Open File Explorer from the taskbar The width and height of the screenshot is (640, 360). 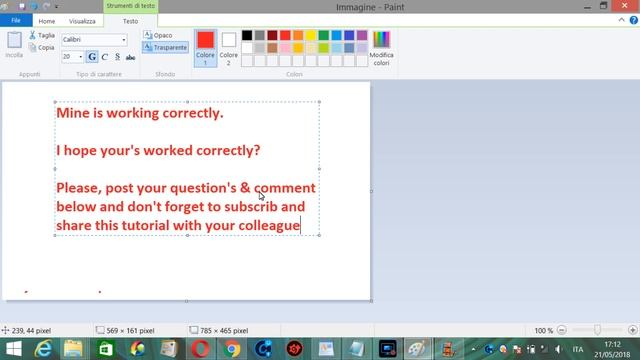tap(73, 349)
